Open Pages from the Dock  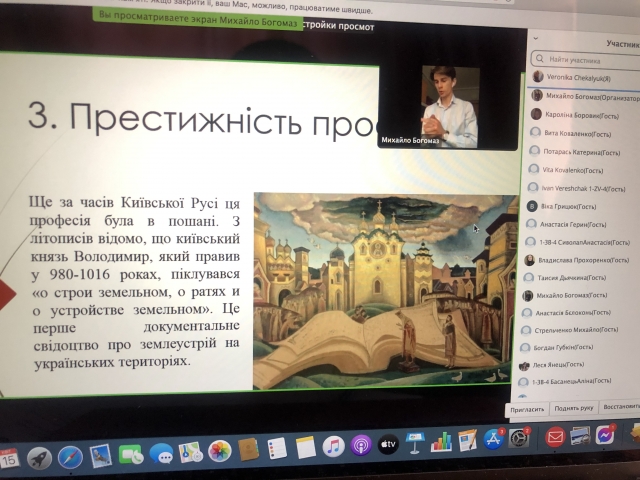click(467, 440)
